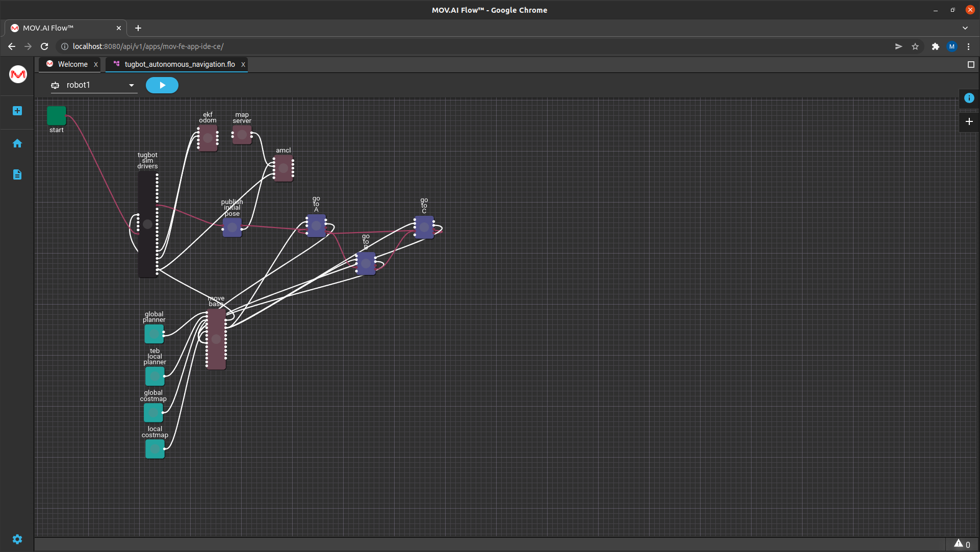
Task: View site information icon in address bar
Action: click(65, 46)
